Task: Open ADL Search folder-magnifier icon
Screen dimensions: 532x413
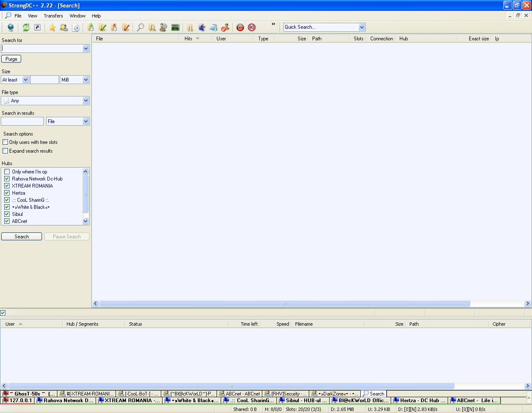Action: coord(152,27)
